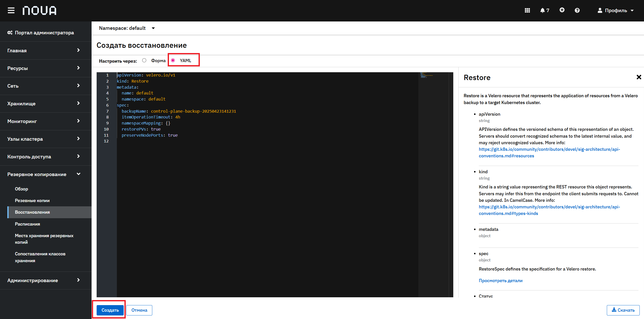This screenshot has height=319, width=644.
Task: Expand the Ресурсы sidebar section
Action: click(46, 68)
